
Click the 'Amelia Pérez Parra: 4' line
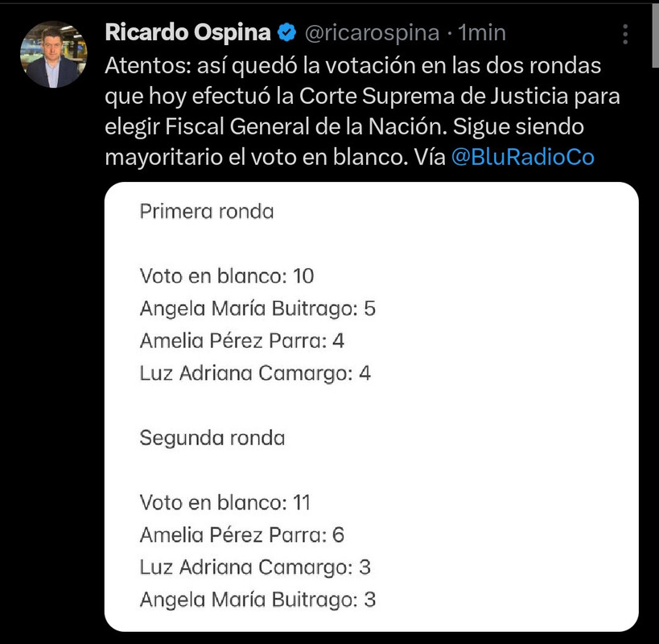click(x=242, y=341)
